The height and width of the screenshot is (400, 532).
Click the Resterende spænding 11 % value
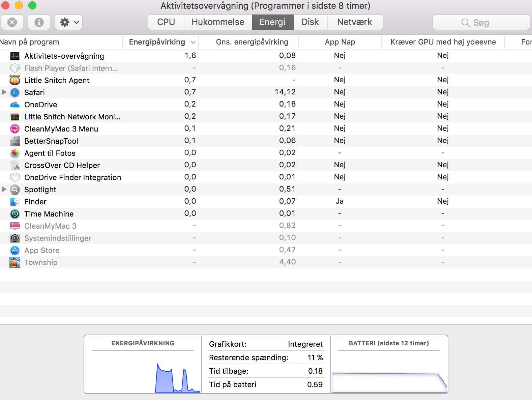[315, 358]
